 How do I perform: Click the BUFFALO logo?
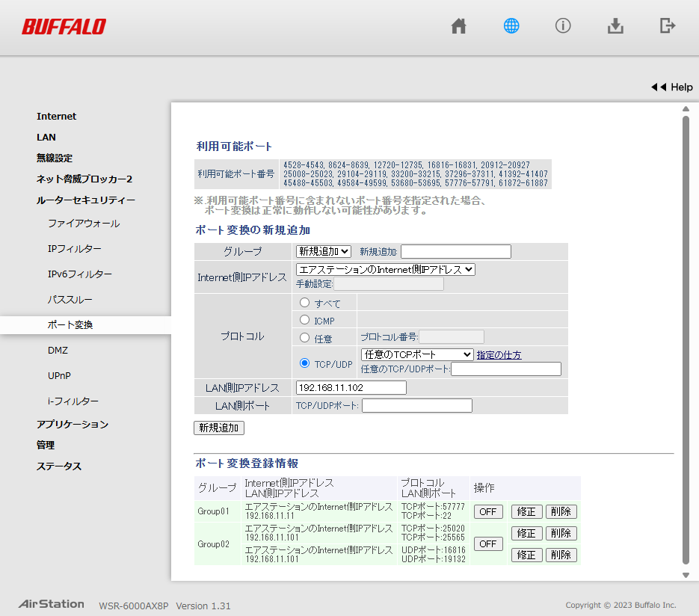pos(64,27)
